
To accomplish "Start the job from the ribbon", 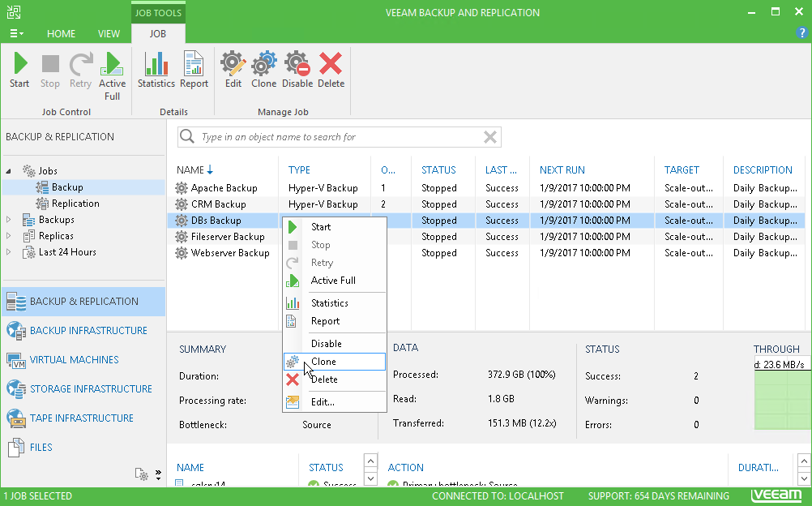I will (19, 71).
